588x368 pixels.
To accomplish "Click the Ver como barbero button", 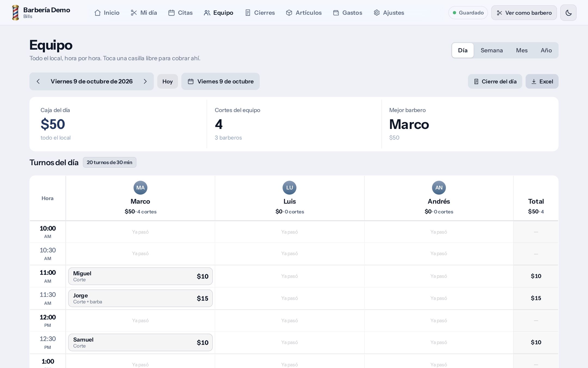I will coord(524,13).
